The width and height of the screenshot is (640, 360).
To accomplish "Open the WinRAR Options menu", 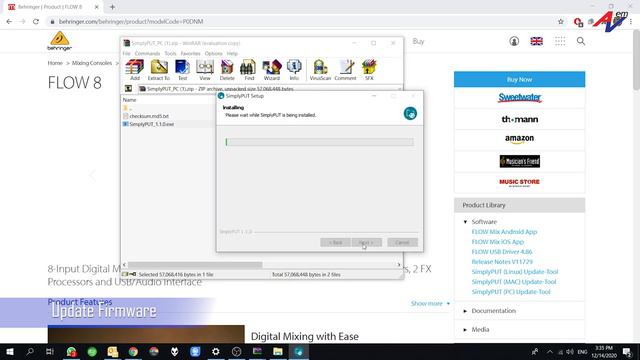I will [213, 53].
